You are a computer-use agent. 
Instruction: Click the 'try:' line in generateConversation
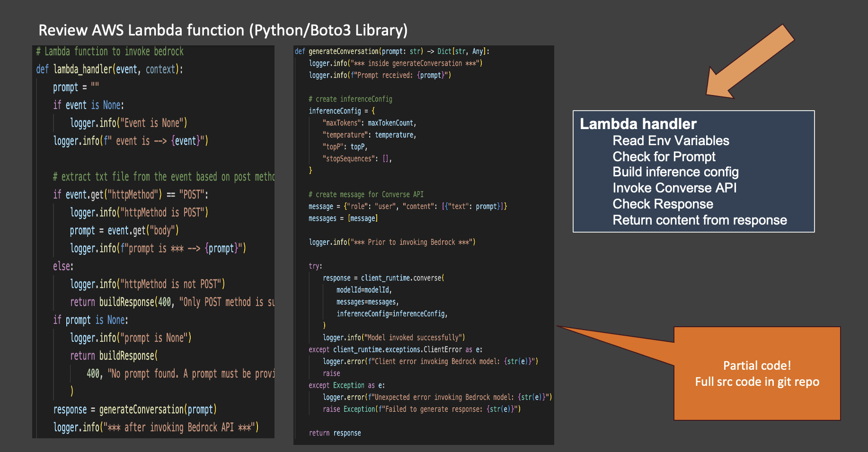[x=315, y=266]
